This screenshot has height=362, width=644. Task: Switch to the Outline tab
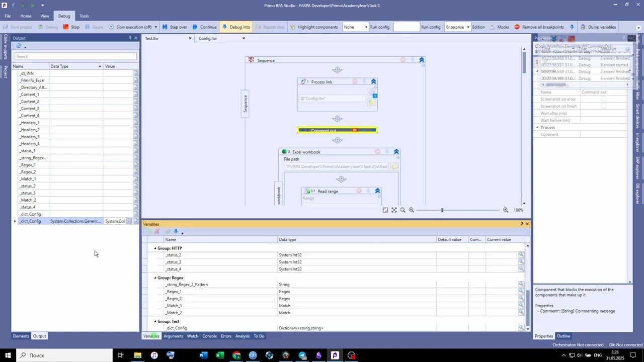563,336
